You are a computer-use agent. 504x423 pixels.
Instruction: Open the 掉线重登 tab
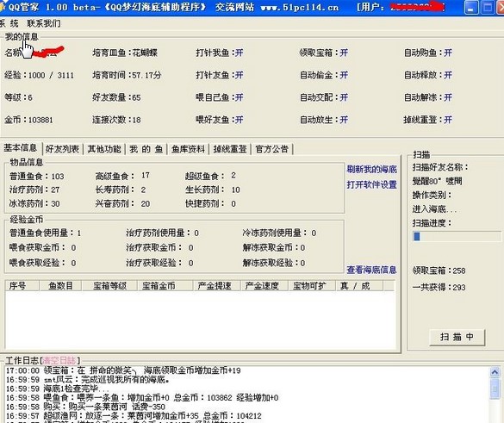[x=230, y=149]
